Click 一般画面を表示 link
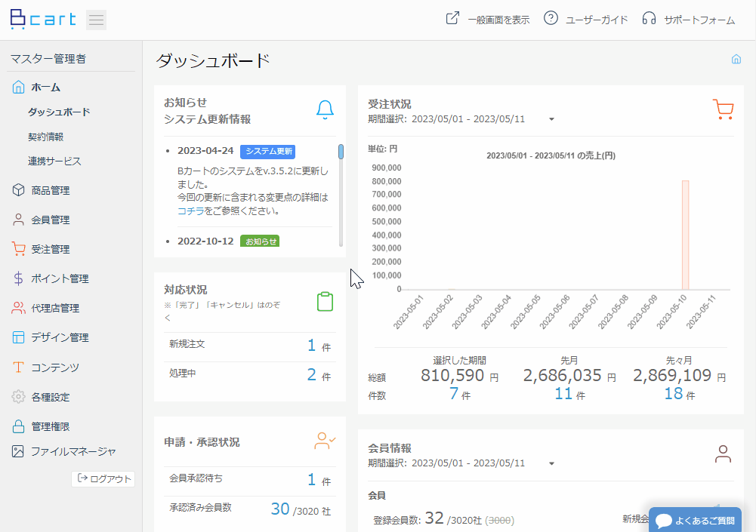756x532 pixels. point(498,20)
